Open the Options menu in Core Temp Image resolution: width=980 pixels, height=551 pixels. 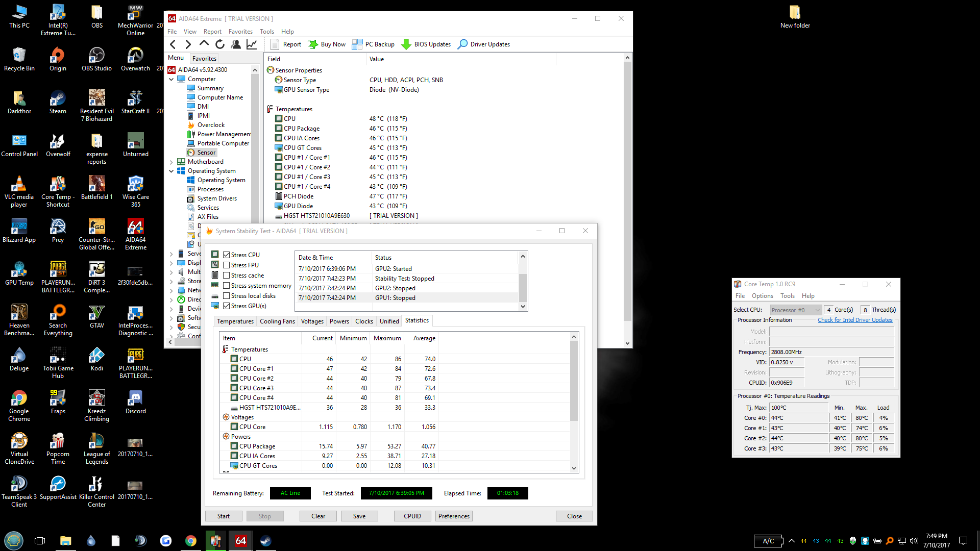(762, 296)
